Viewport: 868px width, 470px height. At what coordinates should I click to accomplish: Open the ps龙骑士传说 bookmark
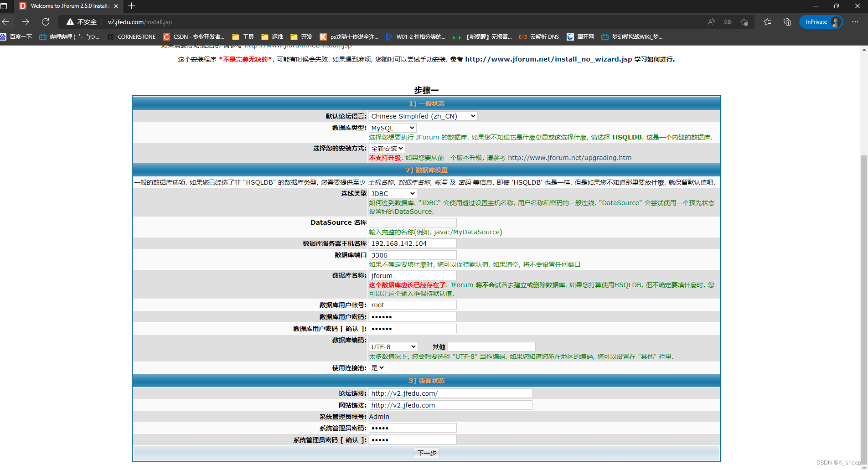(x=349, y=37)
